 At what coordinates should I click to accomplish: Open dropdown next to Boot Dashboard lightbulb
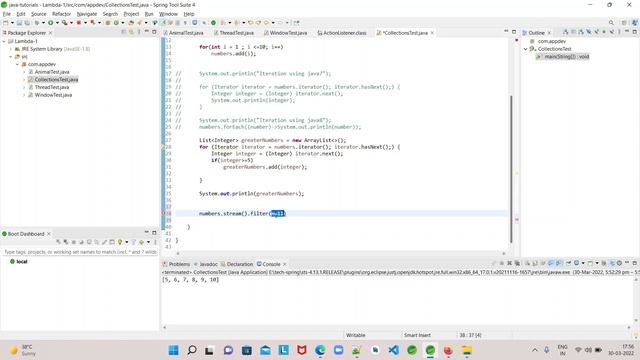[x=127, y=242]
